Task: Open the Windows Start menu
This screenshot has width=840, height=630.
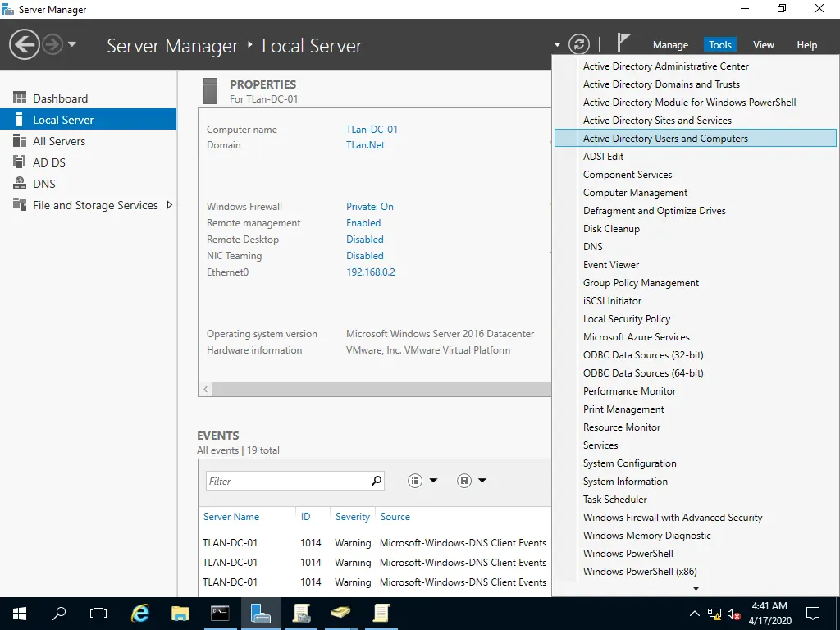Action: coord(20,614)
